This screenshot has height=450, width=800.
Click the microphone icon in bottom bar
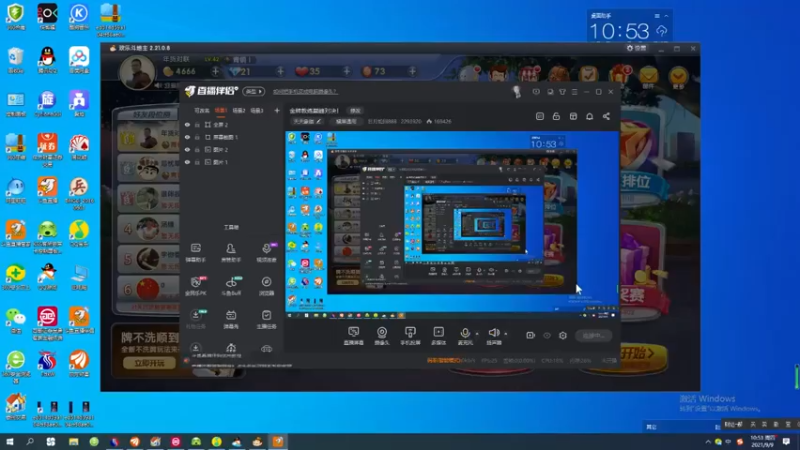465,334
